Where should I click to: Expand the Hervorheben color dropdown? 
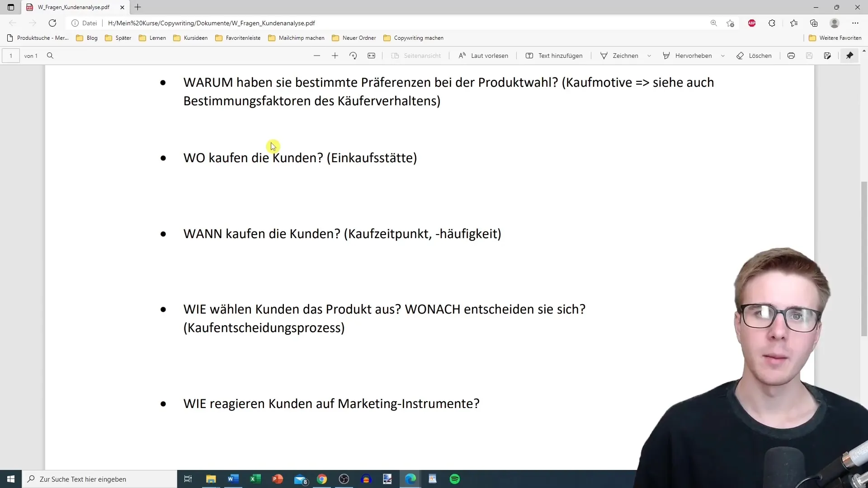pyautogui.click(x=723, y=56)
